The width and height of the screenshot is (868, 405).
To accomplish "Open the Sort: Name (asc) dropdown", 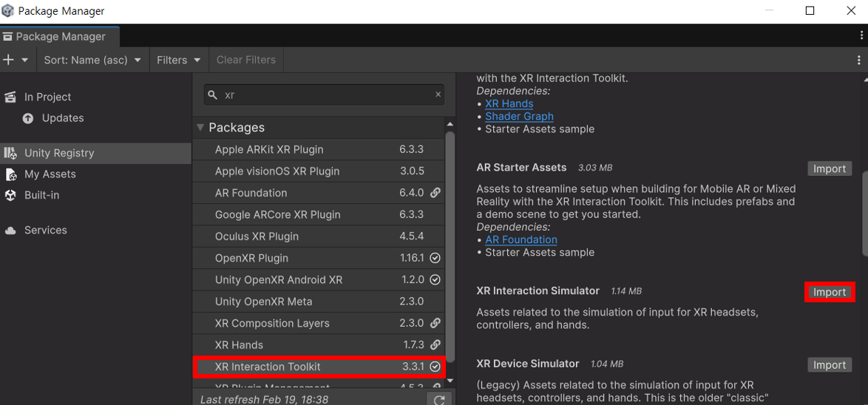I will point(92,60).
